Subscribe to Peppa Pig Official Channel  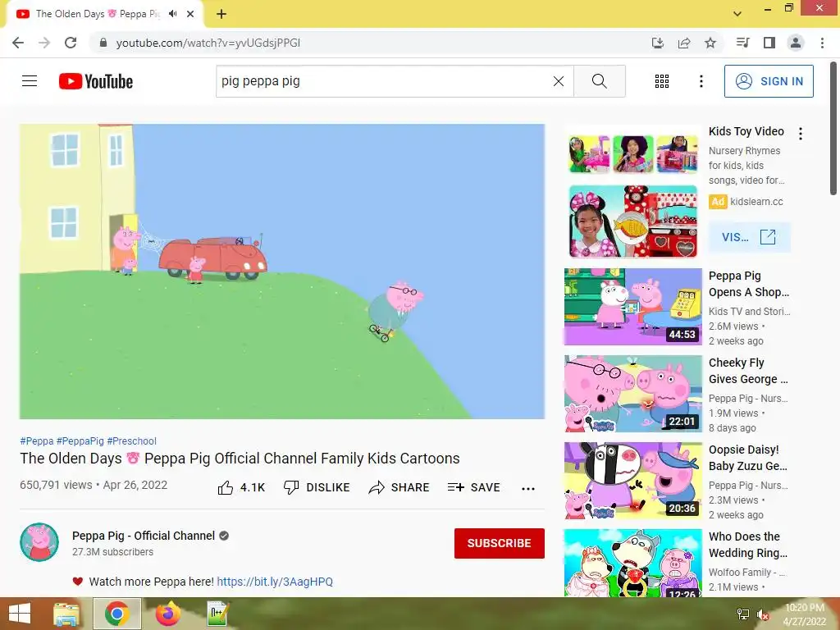[500, 543]
